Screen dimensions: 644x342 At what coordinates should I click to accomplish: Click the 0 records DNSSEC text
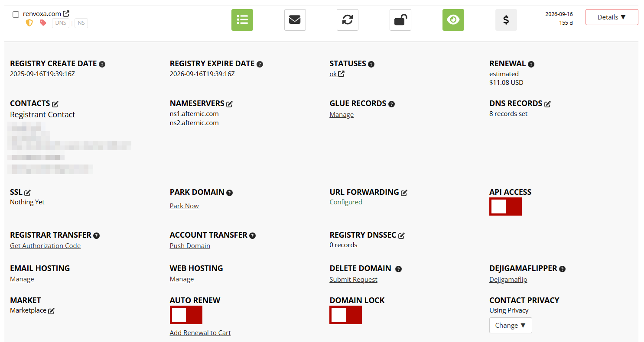[343, 245]
